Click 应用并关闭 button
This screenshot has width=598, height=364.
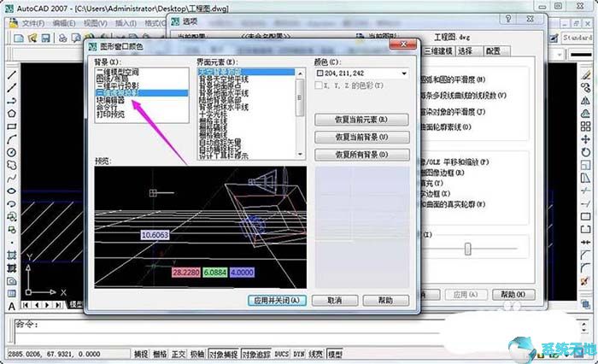[277, 301]
